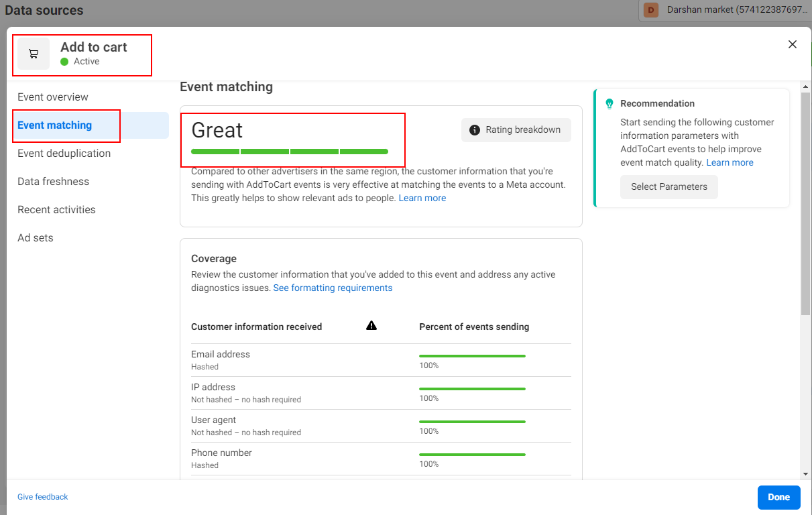The image size is (812, 515).
Task: Click Learn more in the Recommendation card
Action: (x=730, y=163)
